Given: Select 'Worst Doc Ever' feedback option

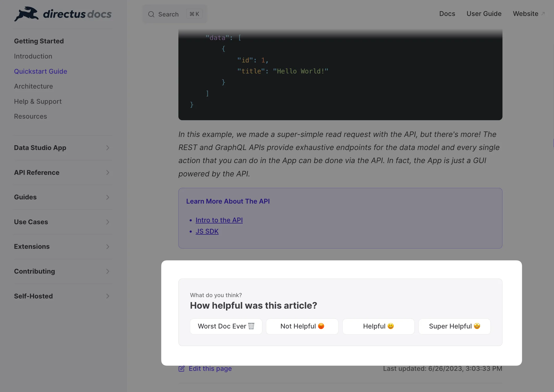Looking at the screenshot, I should (226, 326).
